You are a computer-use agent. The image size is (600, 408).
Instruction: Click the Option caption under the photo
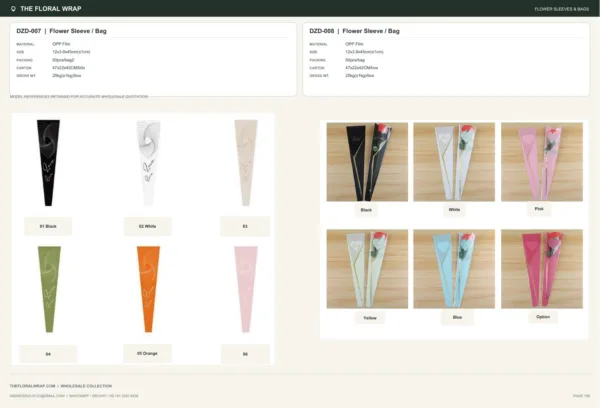[543, 317]
